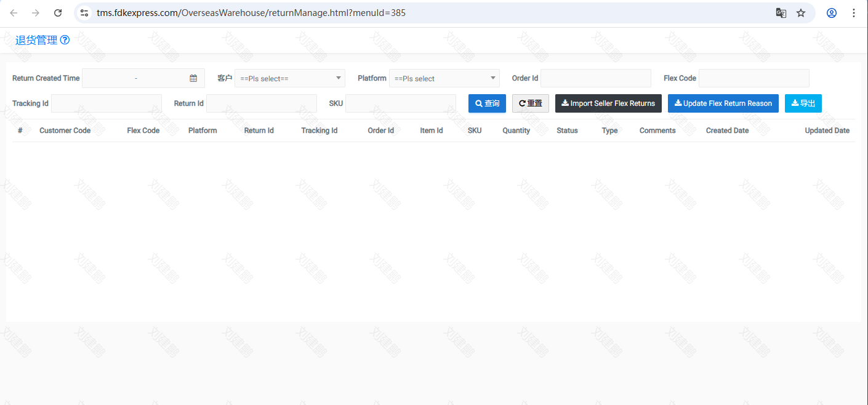Viewport: 868px width, 405px height.
Task: Click into the Tracking Id search field
Action: click(x=106, y=103)
